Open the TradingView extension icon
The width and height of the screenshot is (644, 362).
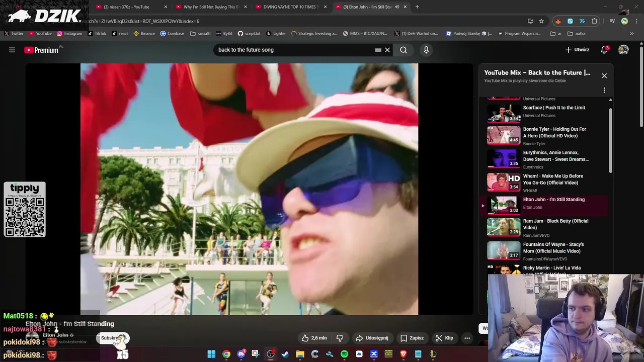582,21
